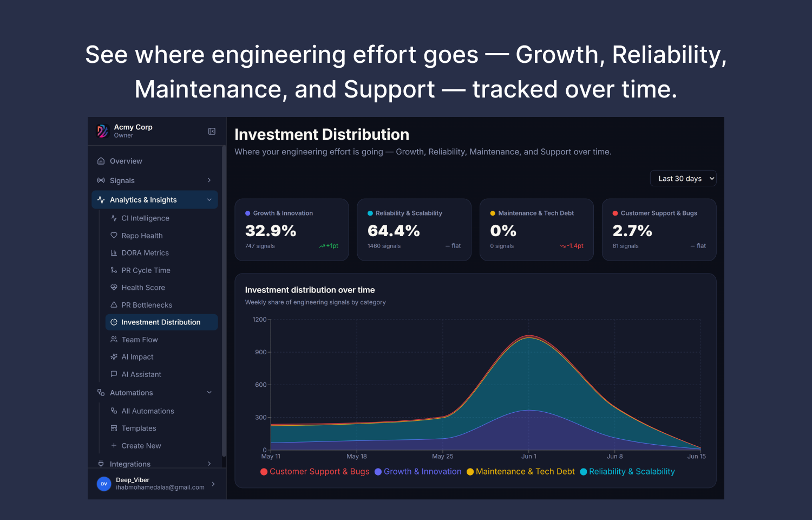Open the All Automations list

tap(162, 411)
